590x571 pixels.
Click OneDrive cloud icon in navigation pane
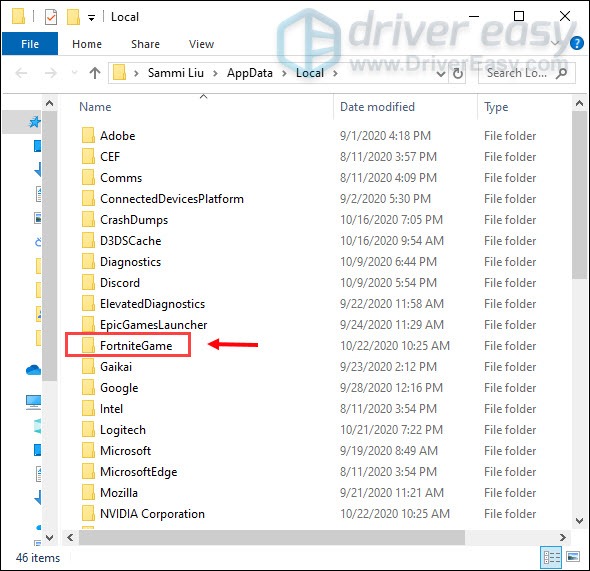33,370
